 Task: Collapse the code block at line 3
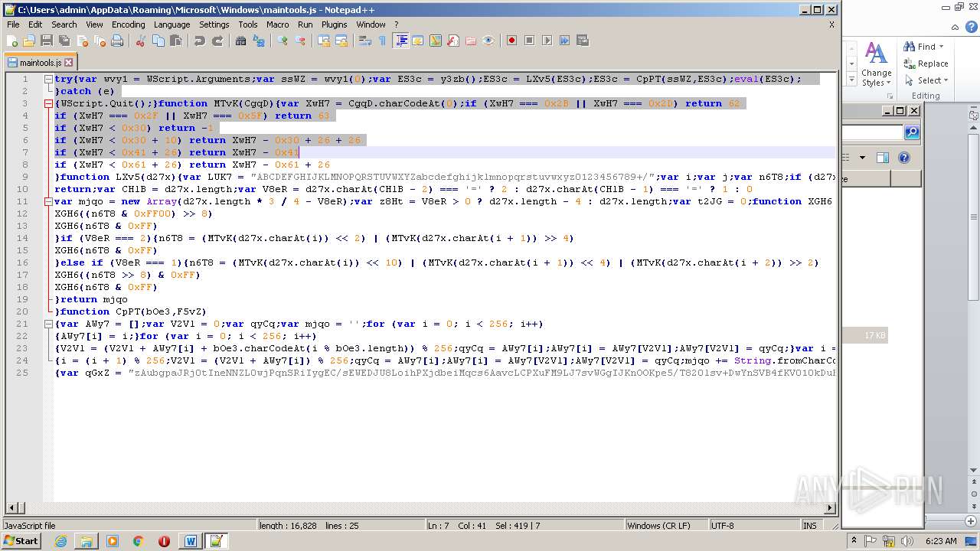pos(48,103)
